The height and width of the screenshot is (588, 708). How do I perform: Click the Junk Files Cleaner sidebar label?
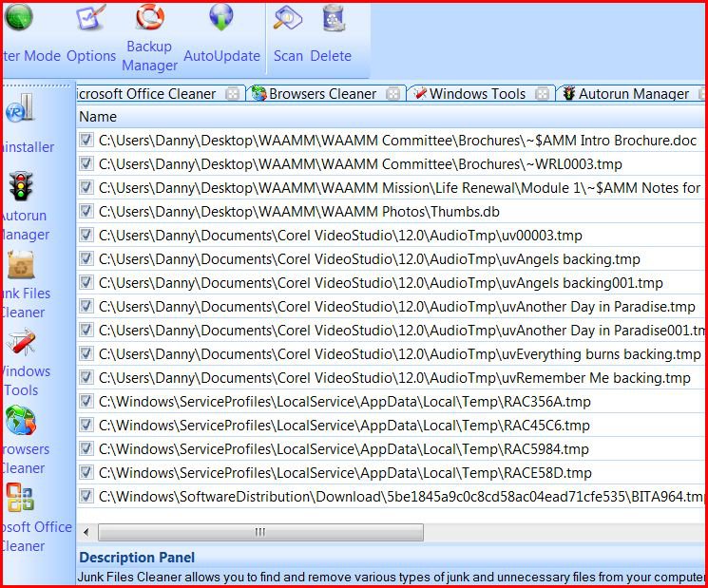[25, 303]
